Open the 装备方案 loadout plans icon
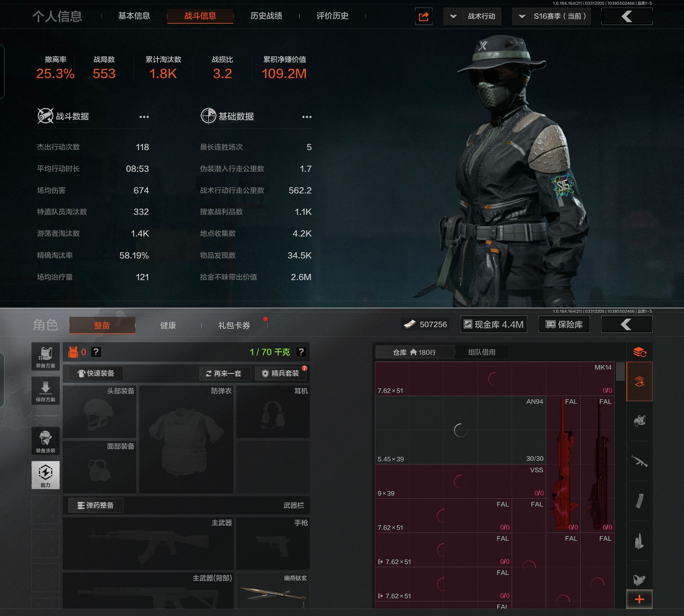 (45, 356)
